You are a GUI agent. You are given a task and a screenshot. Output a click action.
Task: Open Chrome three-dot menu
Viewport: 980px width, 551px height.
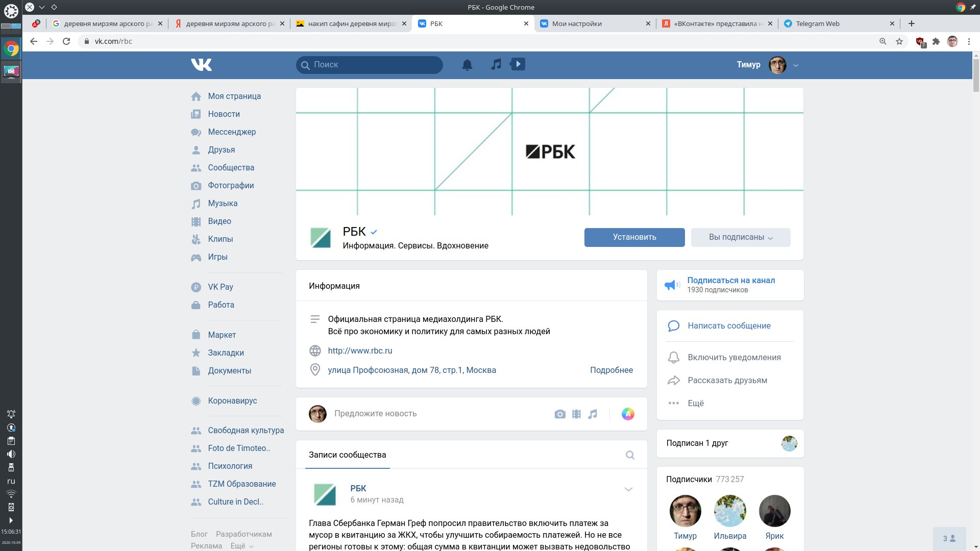pyautogui.click(x=969, y=41)
